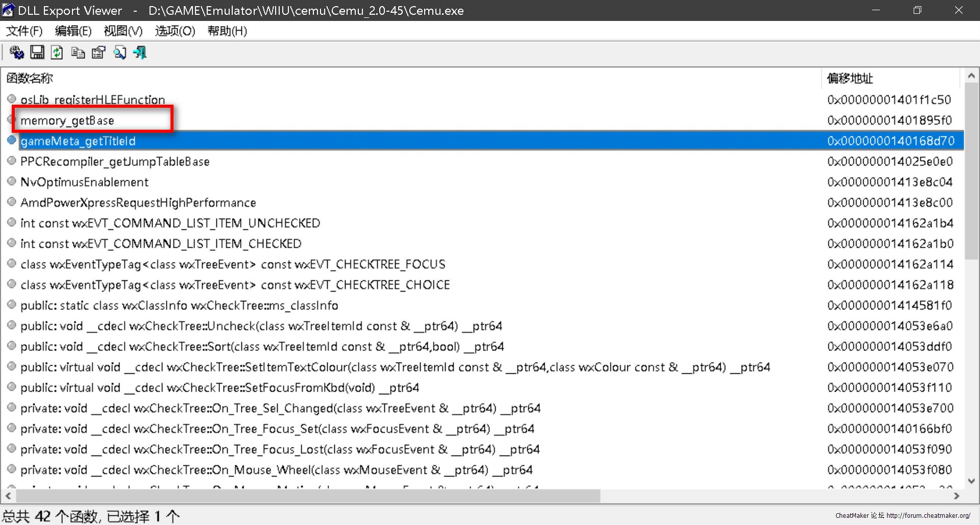Click the Copy selected items icon
980x525 pixels.
coord(78,53)
